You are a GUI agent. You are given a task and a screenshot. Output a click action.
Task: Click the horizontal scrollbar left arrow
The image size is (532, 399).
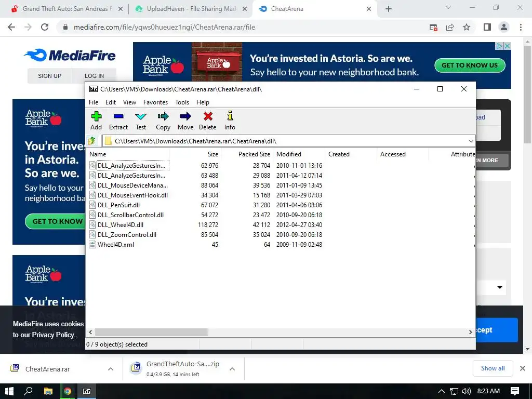(x=90, y=332)
